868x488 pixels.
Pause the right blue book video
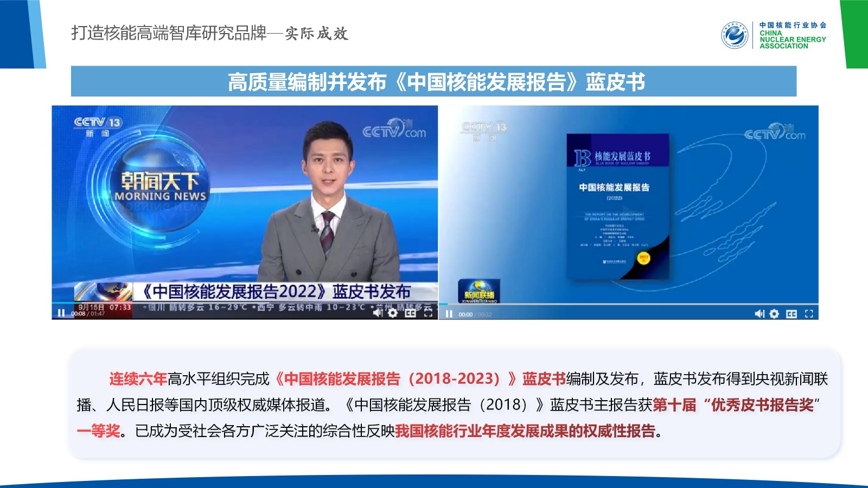tap(449, 314)
